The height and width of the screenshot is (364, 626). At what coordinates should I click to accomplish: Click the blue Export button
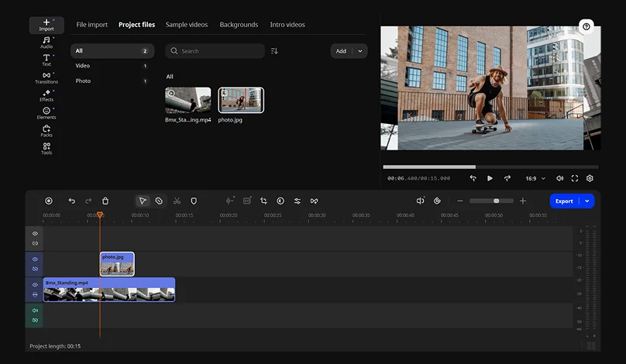coord(564,201)
